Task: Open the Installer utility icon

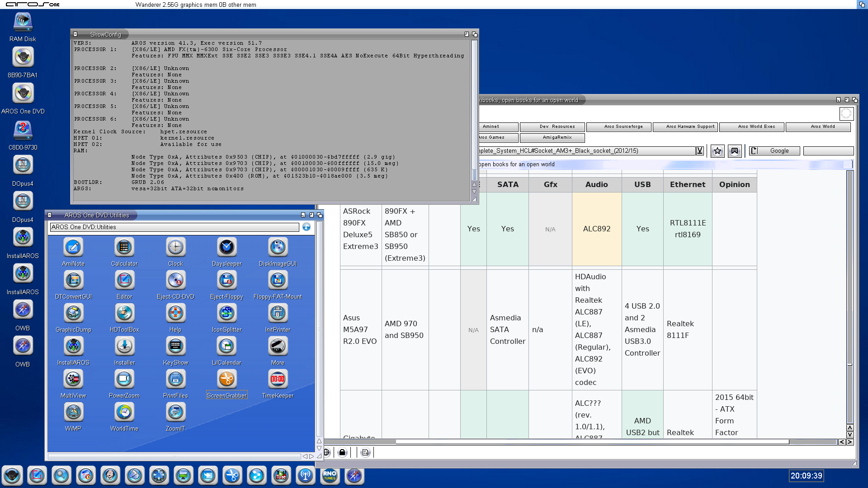Action: (x=124, y=346)
